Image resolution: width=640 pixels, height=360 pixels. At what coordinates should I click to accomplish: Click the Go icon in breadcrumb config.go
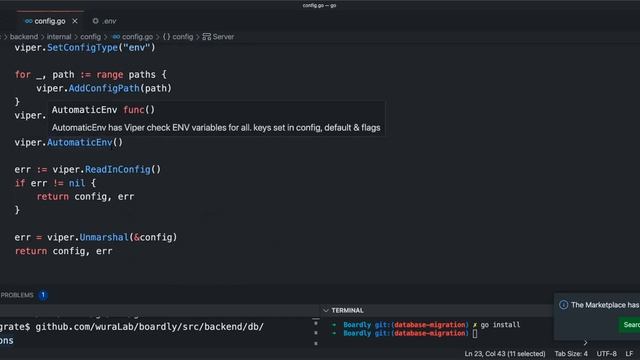pyautogui.click(x=116, y=37)
